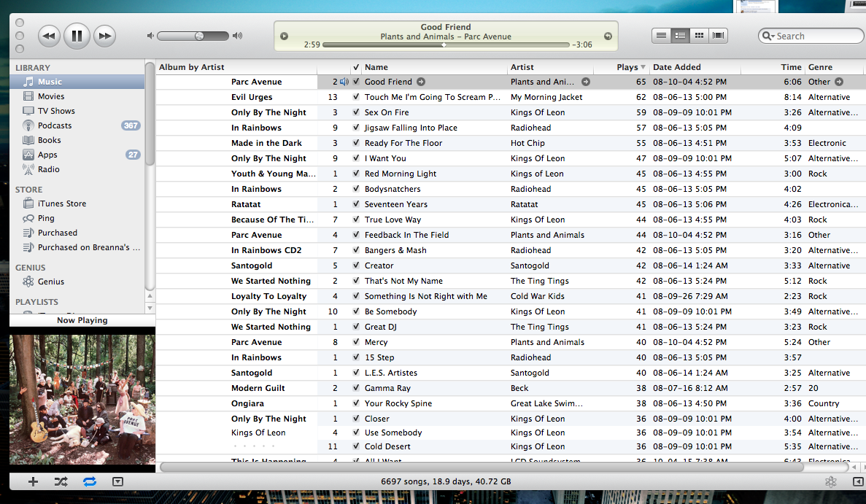Uncheck the Ready For The Floor checkbox
The image size is (866, 504).
356,143
